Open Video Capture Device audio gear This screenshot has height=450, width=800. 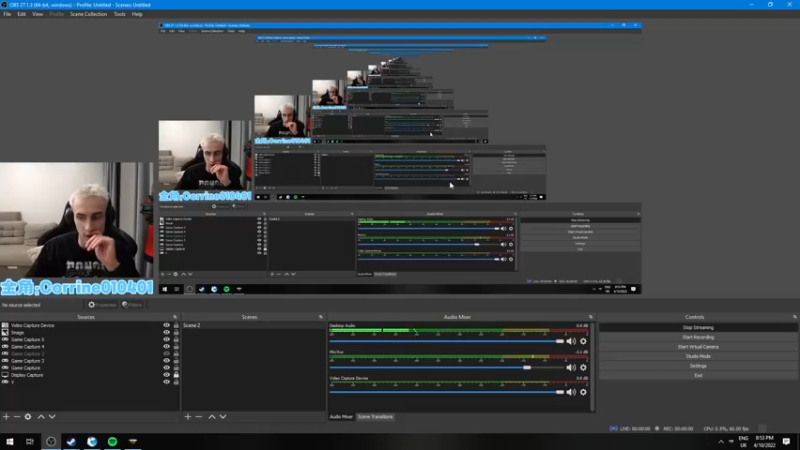(x=583, y=392)
